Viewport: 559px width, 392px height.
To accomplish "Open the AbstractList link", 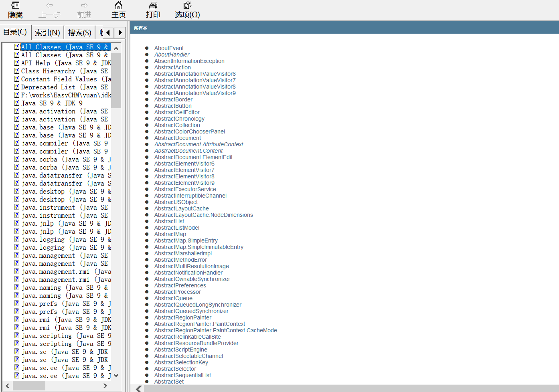I will [x=169, y=221].
